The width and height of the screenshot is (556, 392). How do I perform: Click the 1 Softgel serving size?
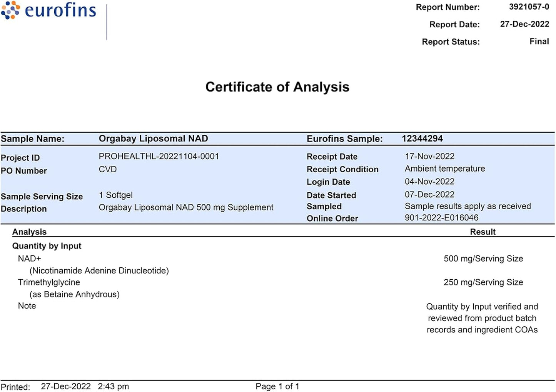click(115, 195)
